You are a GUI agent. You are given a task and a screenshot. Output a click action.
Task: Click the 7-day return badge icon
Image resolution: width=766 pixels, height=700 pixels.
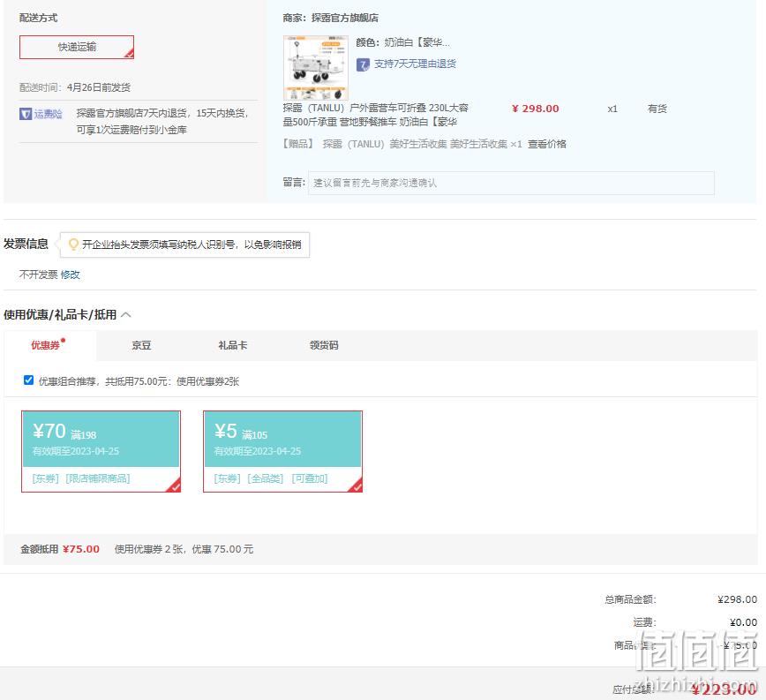363,64
